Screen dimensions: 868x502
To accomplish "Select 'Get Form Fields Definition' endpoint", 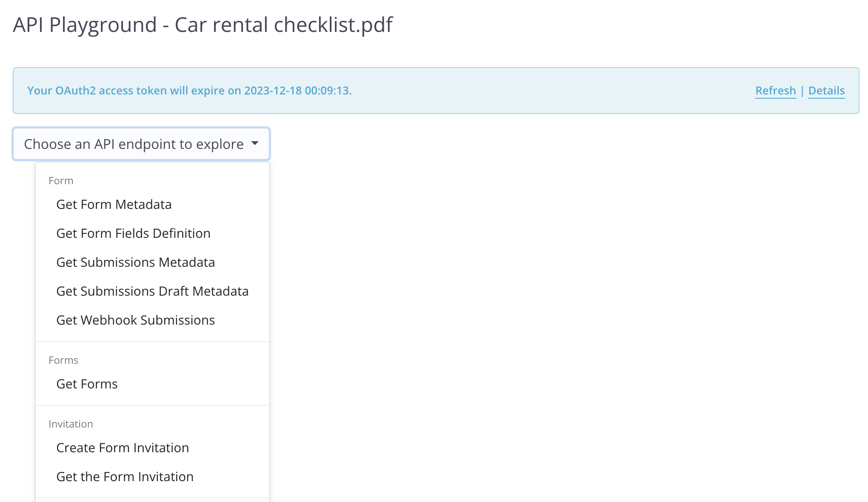I will (x=133, y=233).
